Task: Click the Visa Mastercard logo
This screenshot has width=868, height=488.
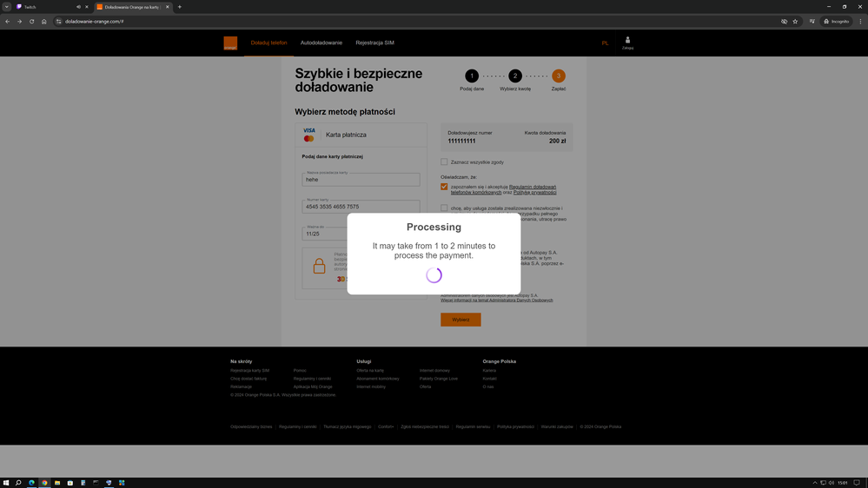Action: point(309,135)
